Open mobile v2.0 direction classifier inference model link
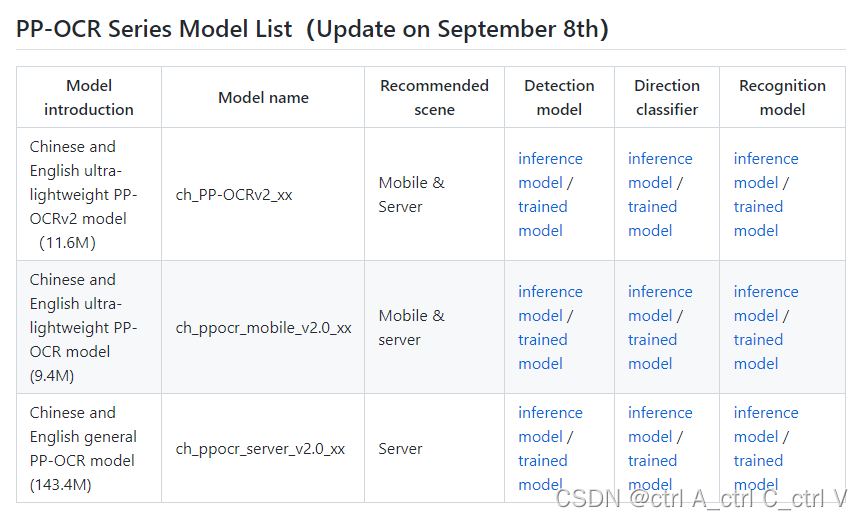The image size is (863, 520). tap(660, 304)
